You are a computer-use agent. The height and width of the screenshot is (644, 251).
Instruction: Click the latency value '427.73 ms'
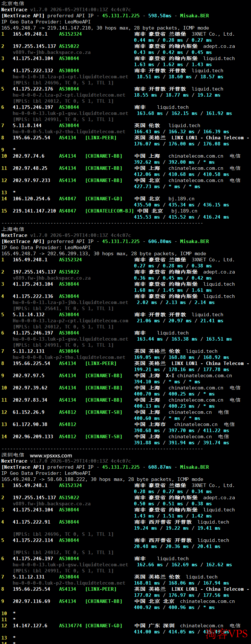[x=147, y=187]
